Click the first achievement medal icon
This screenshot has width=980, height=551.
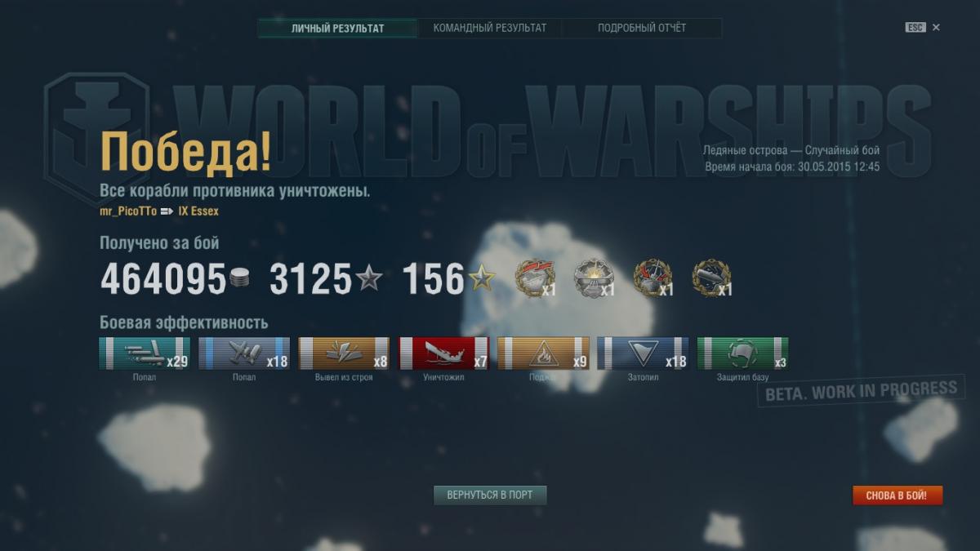coord(534,278)
